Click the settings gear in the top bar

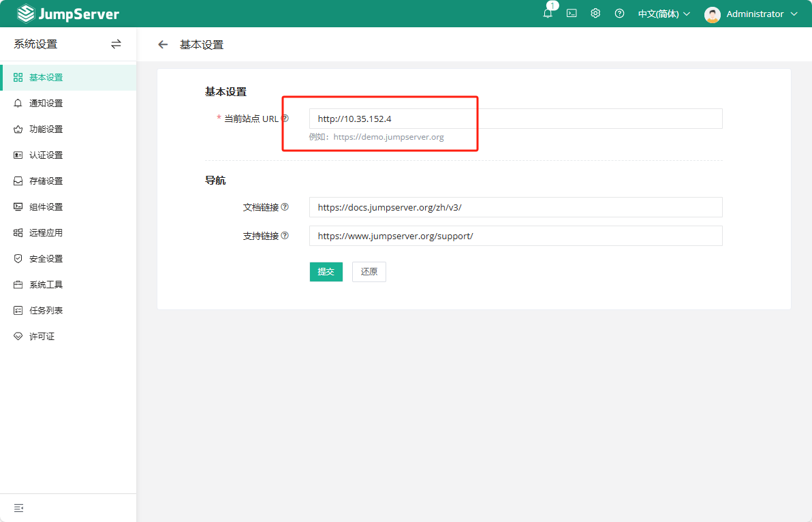(x=595, y=13)
